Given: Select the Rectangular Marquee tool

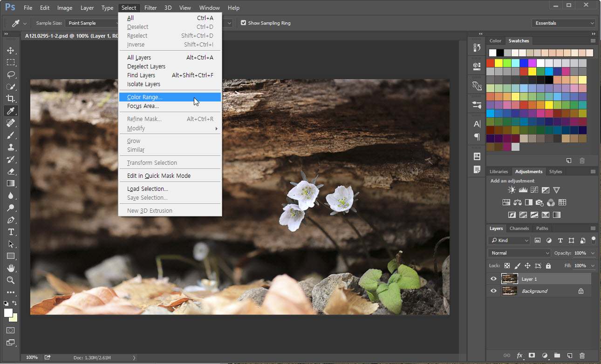Looking at the screenshot, I should 10,62.
